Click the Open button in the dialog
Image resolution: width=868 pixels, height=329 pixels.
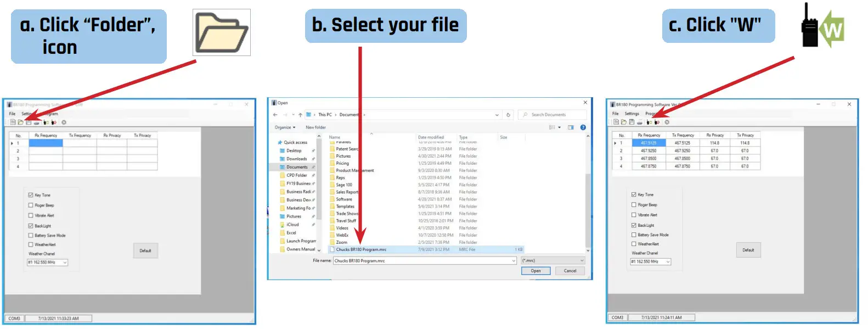coord(536,271)
